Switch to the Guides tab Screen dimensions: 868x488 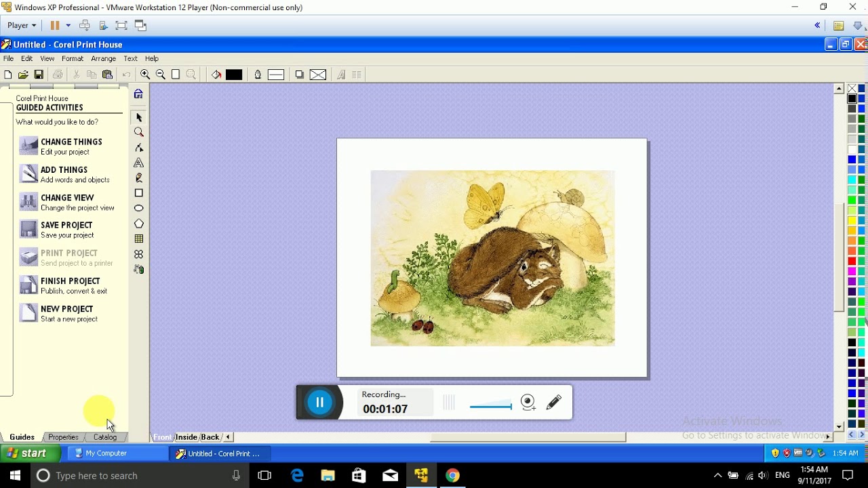pos(22,437)
